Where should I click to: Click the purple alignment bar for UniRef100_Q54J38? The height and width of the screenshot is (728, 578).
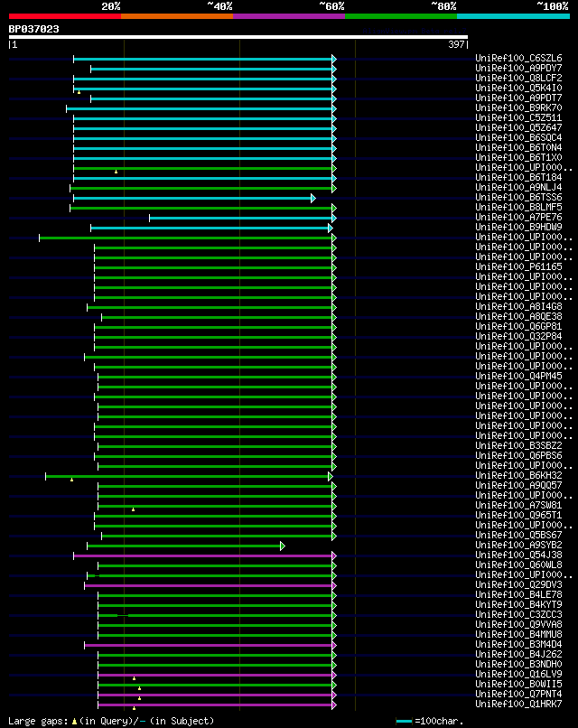(203, 555)
